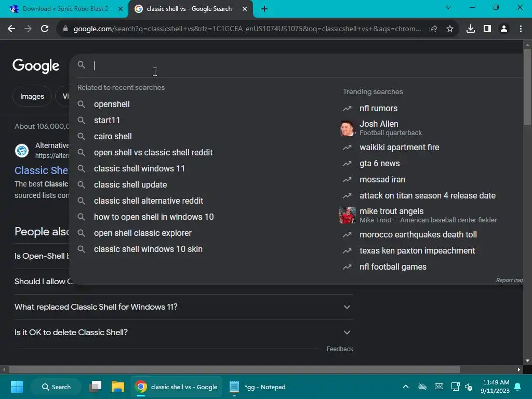Close the Sonic Robo Blast 2 tab
Viewport: 532px width, 399px height.
click(121, 9)
